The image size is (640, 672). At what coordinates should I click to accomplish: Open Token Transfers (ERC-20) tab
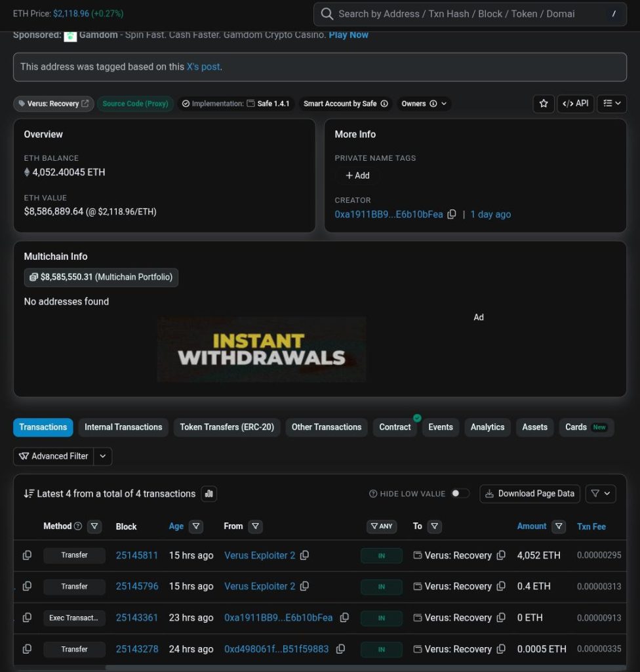(x=227, y=427)
